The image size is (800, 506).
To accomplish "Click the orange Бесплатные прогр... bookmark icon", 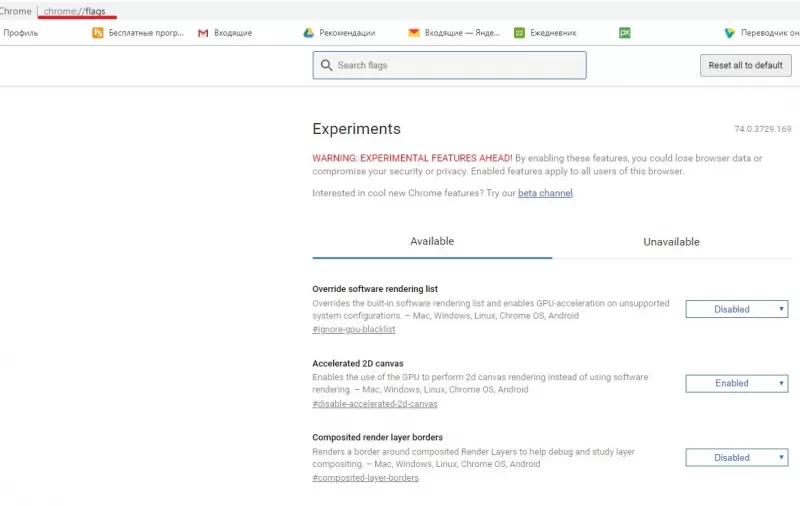I will point(98,33).
